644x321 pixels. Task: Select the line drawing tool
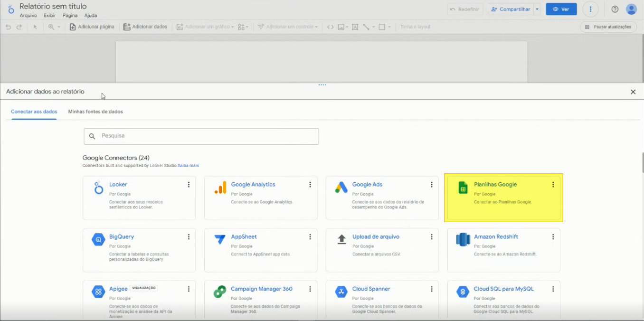[x=366, y=27]
